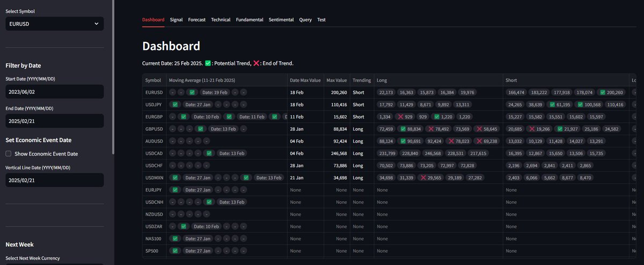Open the Fundamental tab
644x265 pixels.
tap(250, 20)
